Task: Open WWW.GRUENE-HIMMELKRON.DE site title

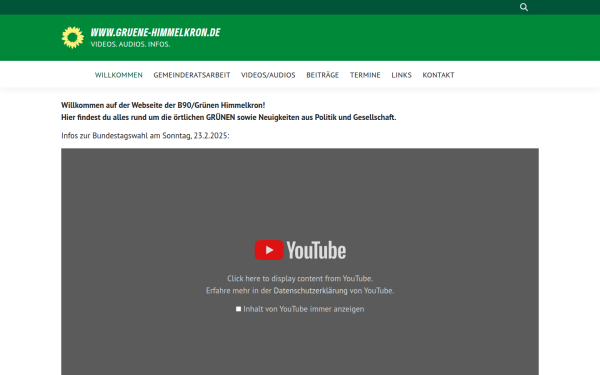Action: click(x=155, y=33)
